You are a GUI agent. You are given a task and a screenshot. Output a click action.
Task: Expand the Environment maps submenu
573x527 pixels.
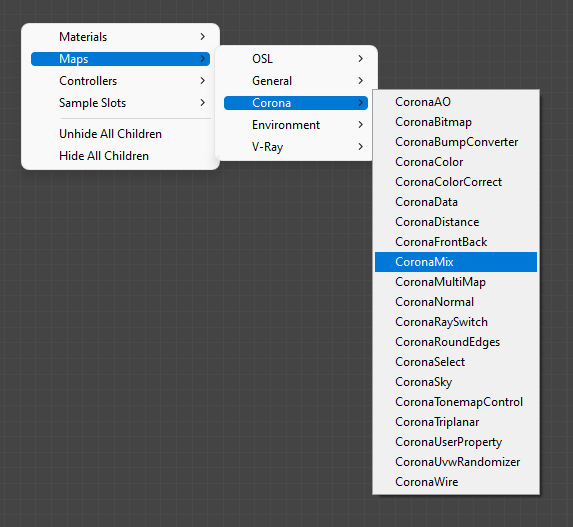click(x=296, y=125)
